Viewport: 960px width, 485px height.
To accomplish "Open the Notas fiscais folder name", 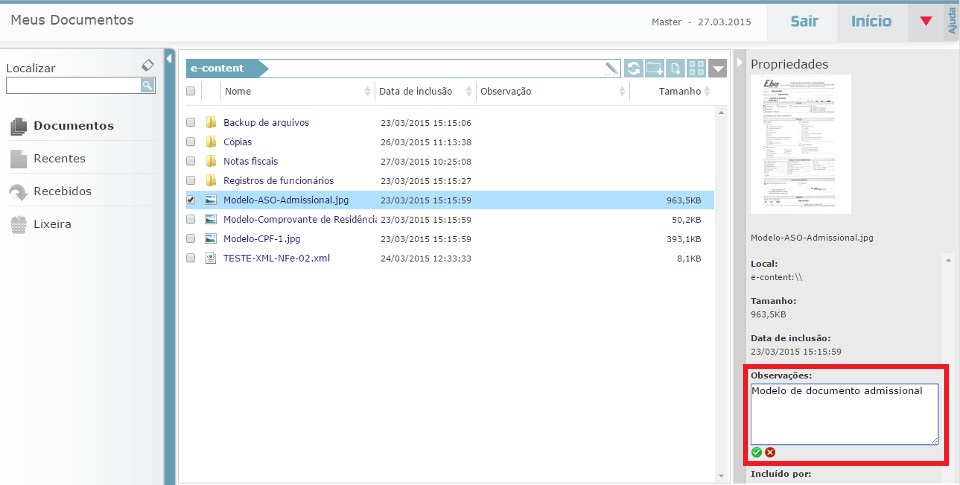I will [250, 161].
